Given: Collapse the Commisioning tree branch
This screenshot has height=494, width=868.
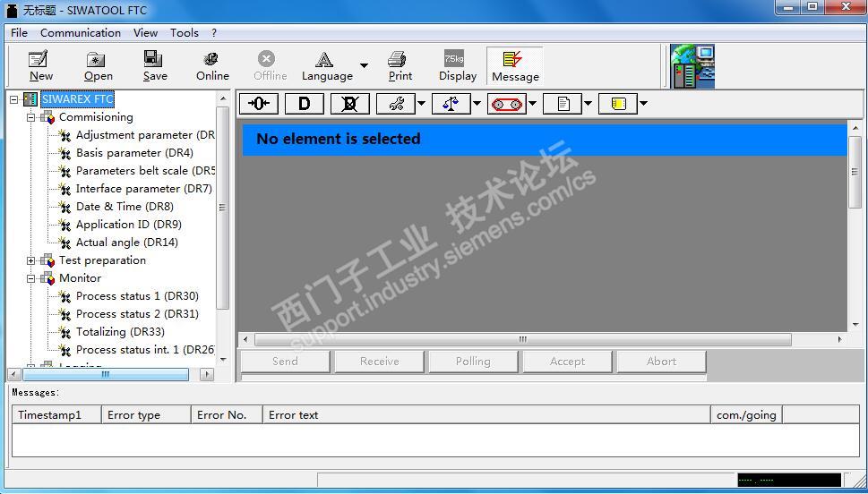Looking at the screenshot, I should 31,117.
